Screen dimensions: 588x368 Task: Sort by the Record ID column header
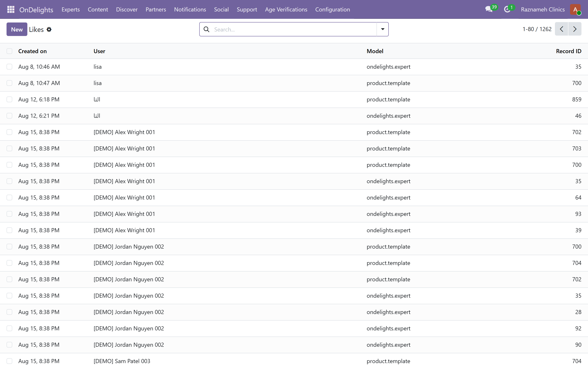pos(569,51)
